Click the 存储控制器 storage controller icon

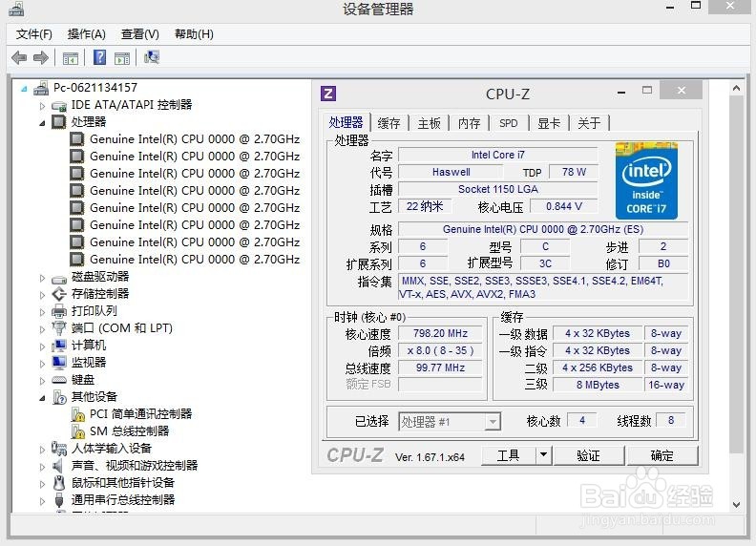tap(59, 294)
